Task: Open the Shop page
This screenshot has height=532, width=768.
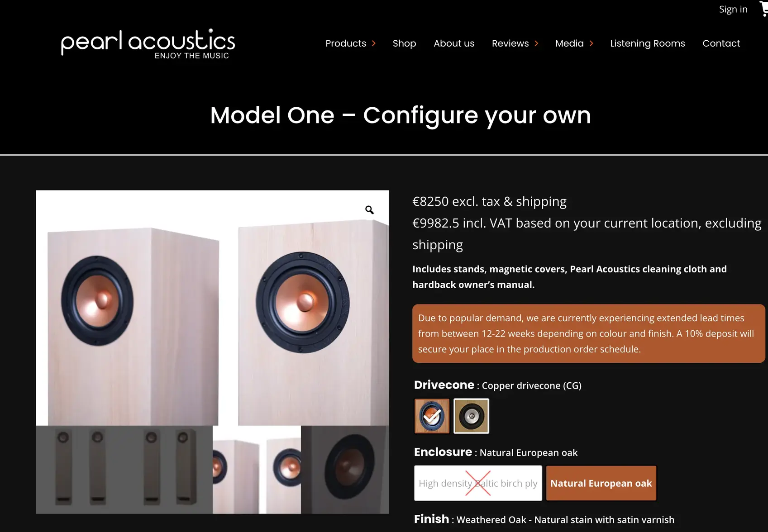Action: coord(404,43)
